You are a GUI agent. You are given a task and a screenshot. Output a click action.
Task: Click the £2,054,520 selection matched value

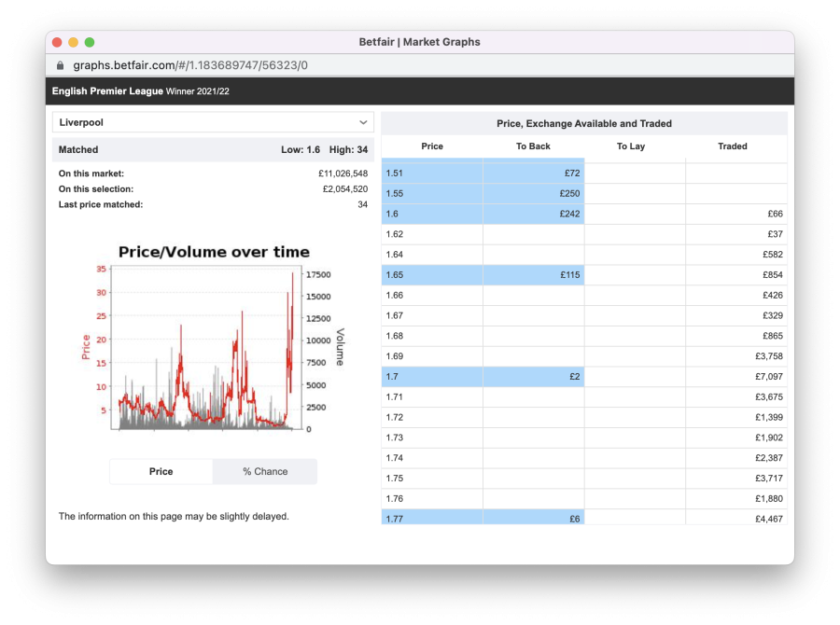(345, 189)
